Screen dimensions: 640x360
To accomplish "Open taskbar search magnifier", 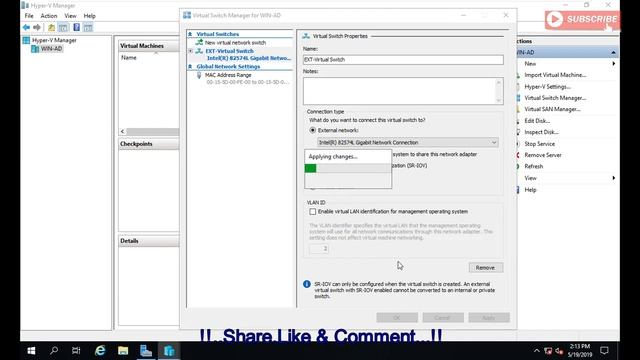I will [53, 351].
